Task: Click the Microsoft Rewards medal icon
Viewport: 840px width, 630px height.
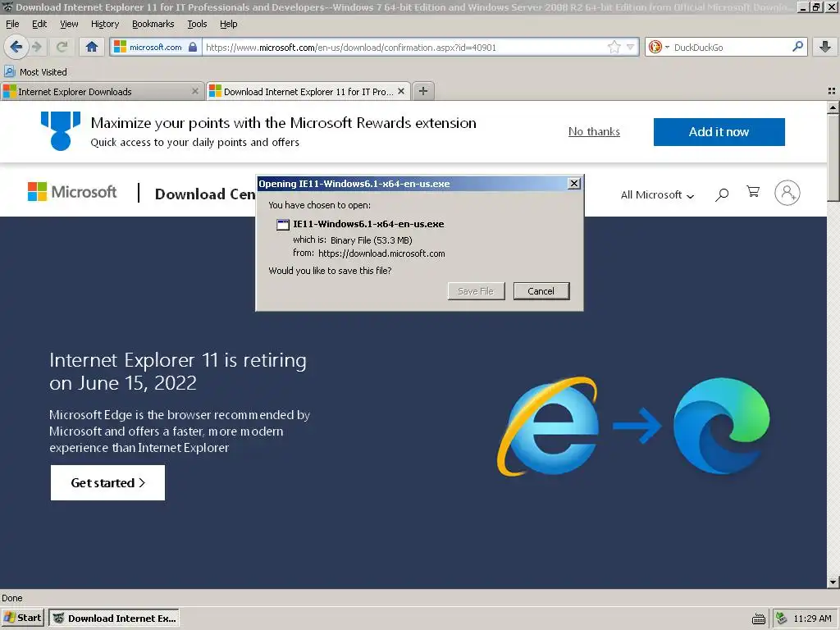Action: pos(61,131)
